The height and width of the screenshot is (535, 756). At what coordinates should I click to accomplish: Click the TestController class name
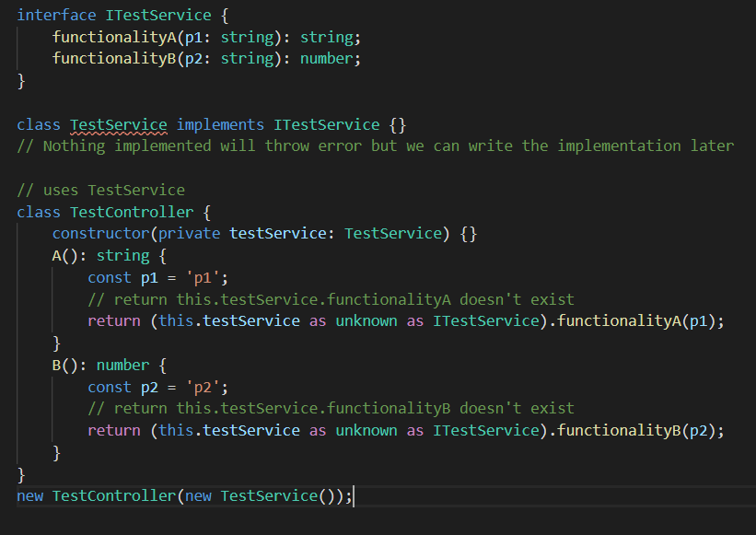131,211
